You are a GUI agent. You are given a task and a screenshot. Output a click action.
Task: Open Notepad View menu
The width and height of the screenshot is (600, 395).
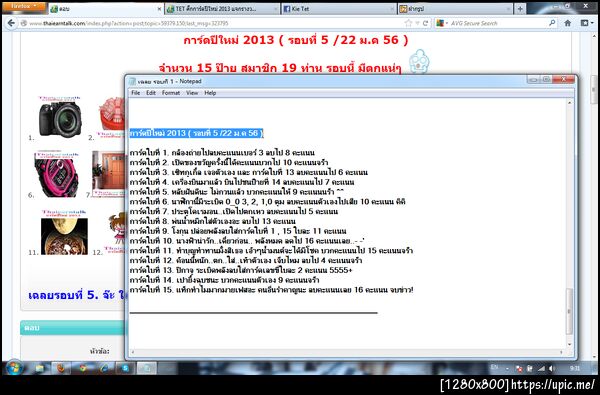tap(192, 93)
